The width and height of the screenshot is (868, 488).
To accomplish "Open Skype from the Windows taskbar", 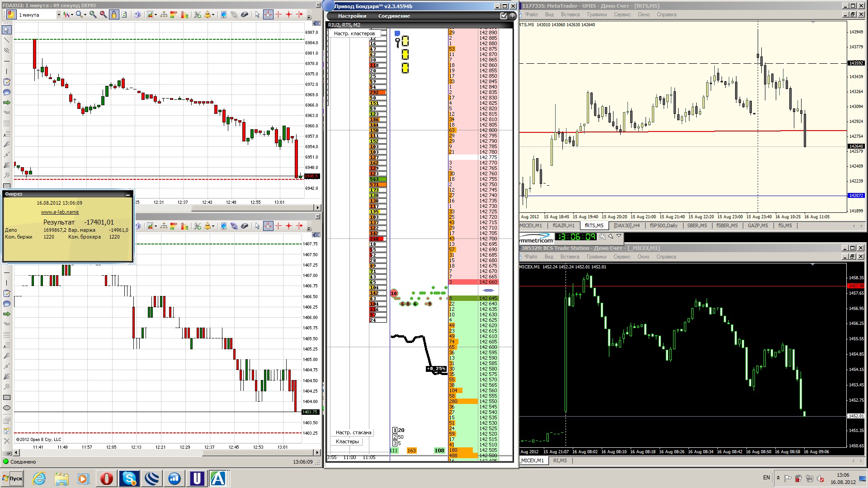I will point(129,478).
